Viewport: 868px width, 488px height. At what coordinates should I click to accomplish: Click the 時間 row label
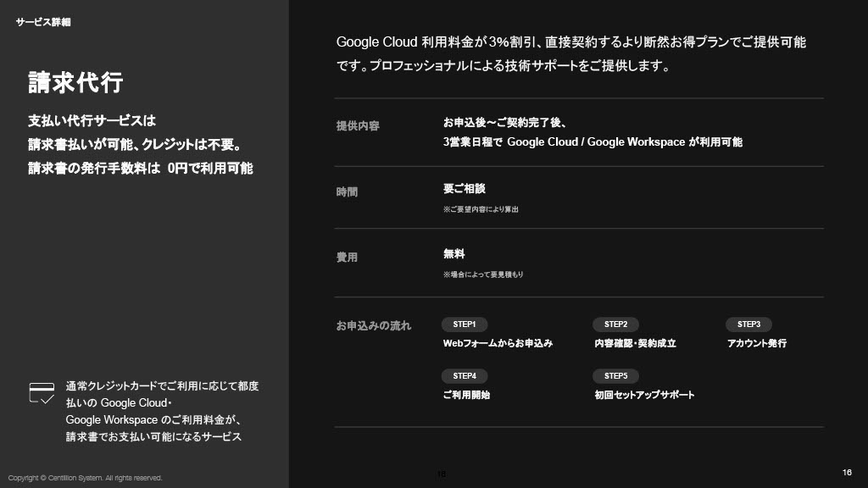pos(348,192)
